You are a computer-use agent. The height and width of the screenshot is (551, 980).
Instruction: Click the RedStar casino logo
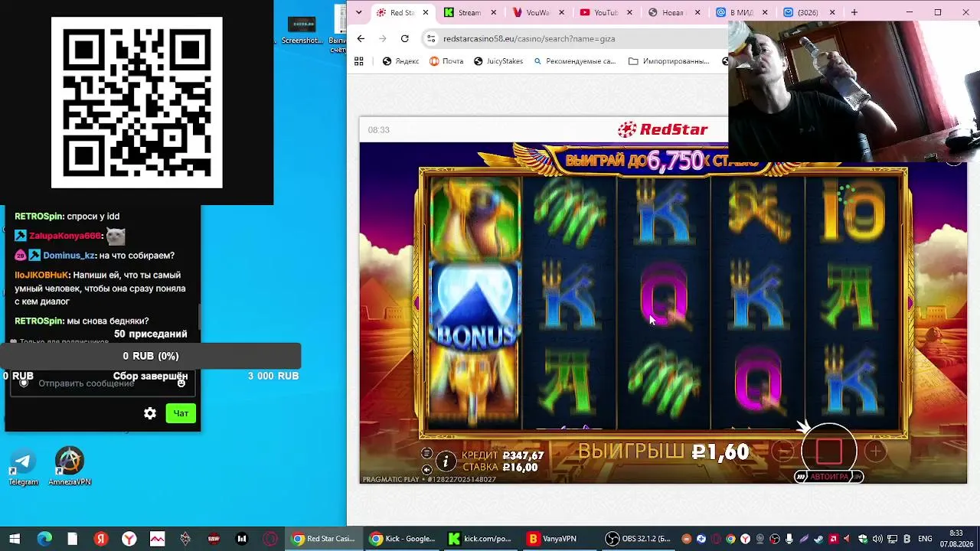point(662,129)
